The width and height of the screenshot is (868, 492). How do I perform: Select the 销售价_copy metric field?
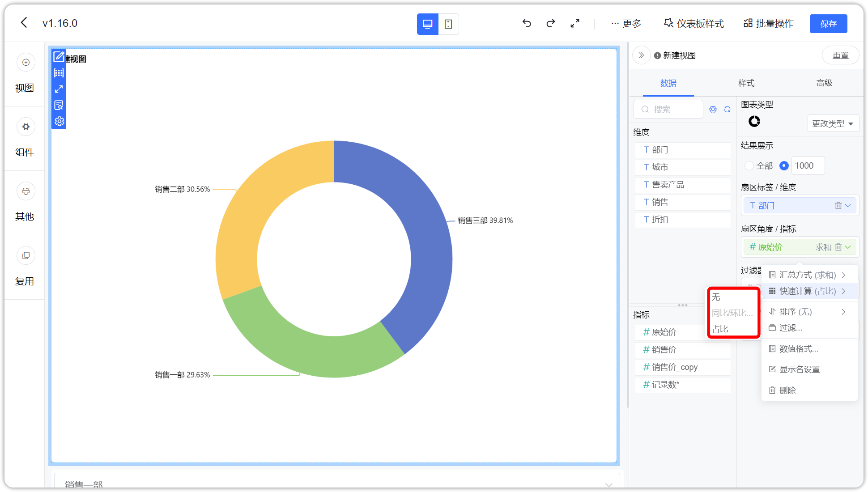tap(682, 367)
